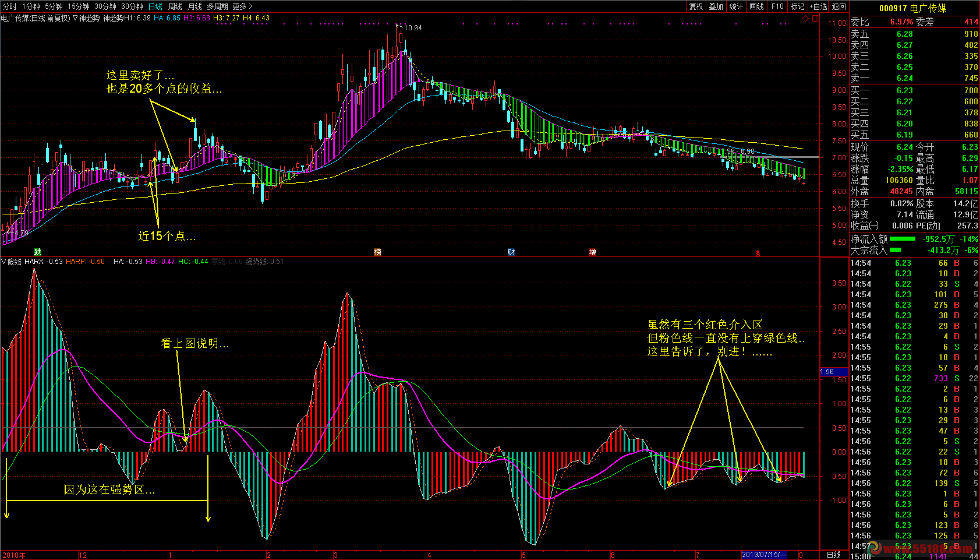Screen dimensions: 980x560
Task: Select the 5分钟 period tab
Action: click(x=54, y=6)
